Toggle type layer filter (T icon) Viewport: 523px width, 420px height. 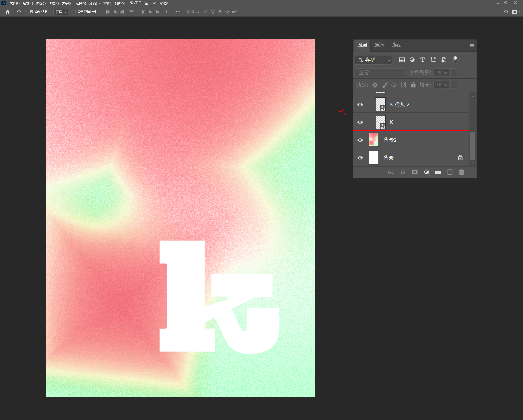pos(423,60)
